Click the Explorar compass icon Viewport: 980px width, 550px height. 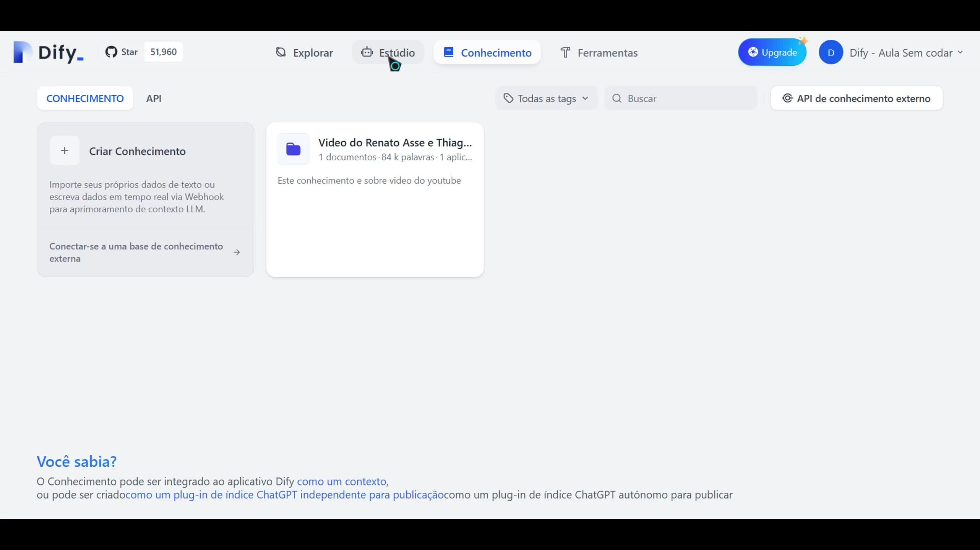(x=281, y=52)
